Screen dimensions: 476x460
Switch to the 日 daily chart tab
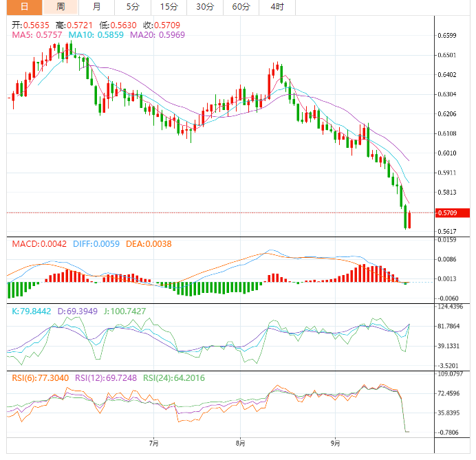coord(24,7)
